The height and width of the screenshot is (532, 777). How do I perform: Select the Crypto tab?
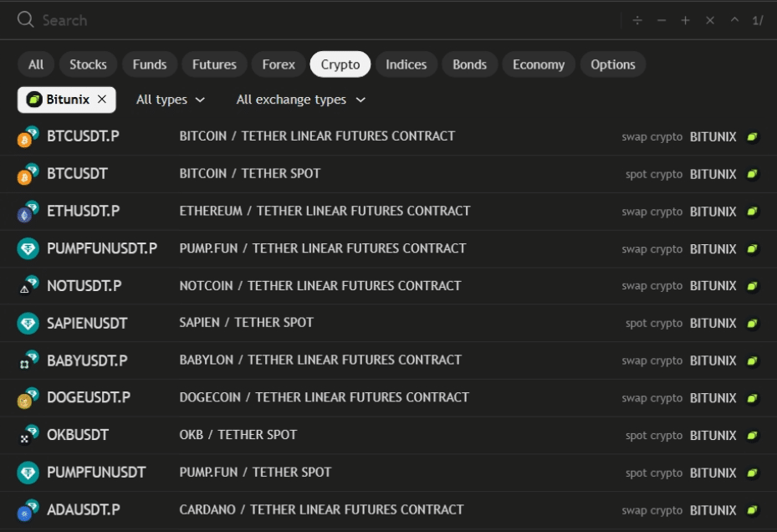(340, 64)
